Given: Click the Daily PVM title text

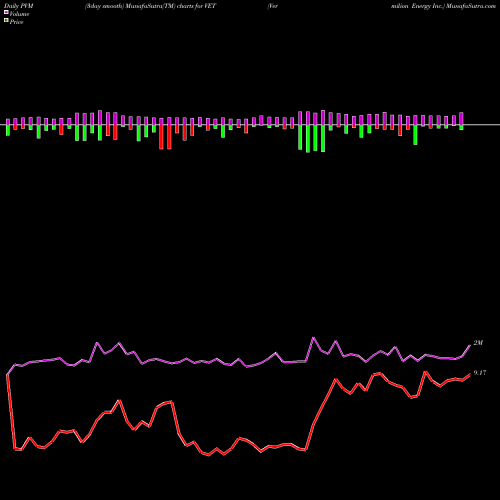Looking at the screenshot, I should 19,6.
